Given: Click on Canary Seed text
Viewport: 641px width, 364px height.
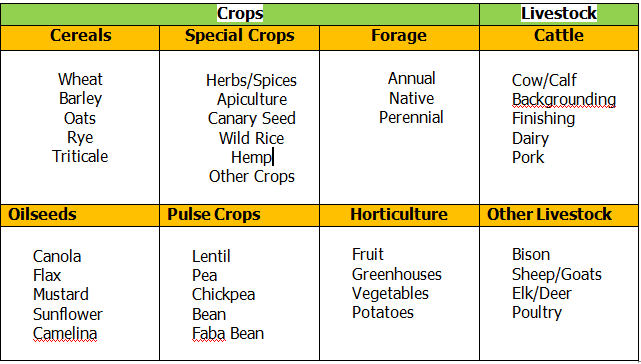Looking at the screenshot, I should click(x=252, y=119).
